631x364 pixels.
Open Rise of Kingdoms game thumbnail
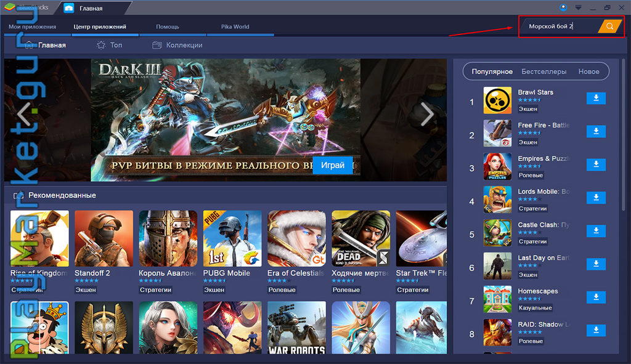[39, 238]
